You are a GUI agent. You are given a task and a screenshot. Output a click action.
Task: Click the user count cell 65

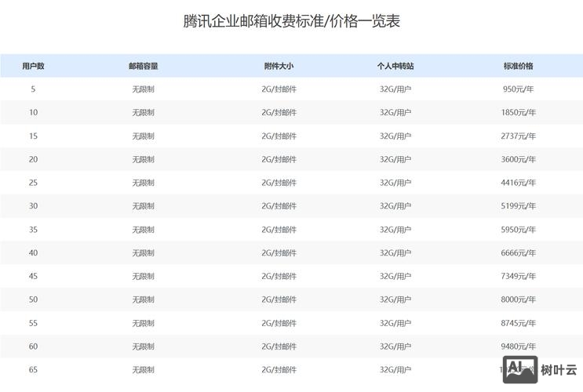(33, 370)
